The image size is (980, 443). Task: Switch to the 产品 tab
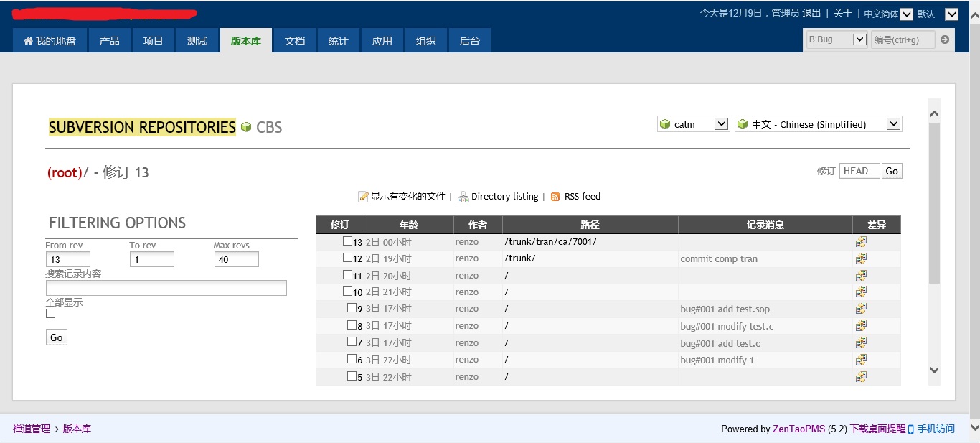pos(110,41)
